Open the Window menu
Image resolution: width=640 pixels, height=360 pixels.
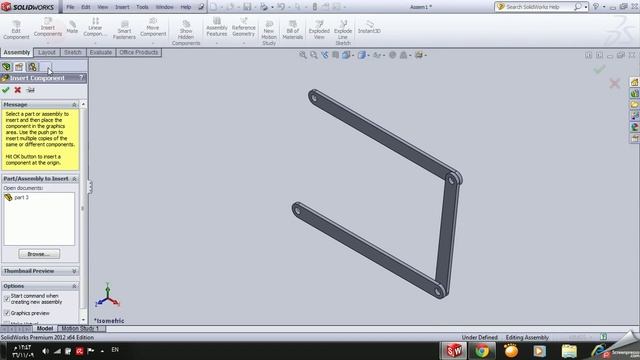[x=164, y=7]
